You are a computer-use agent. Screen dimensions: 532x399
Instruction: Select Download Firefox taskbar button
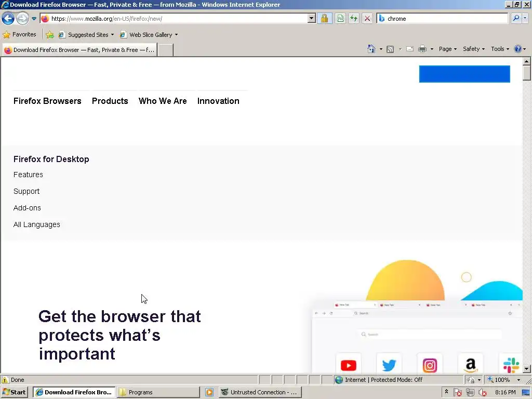point(74,392)
